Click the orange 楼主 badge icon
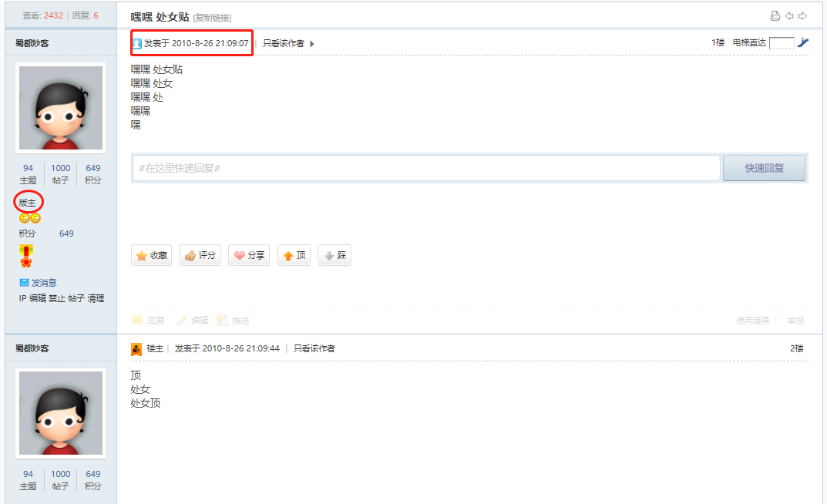The height and width of the screenshot is (504, 827). 136,348
